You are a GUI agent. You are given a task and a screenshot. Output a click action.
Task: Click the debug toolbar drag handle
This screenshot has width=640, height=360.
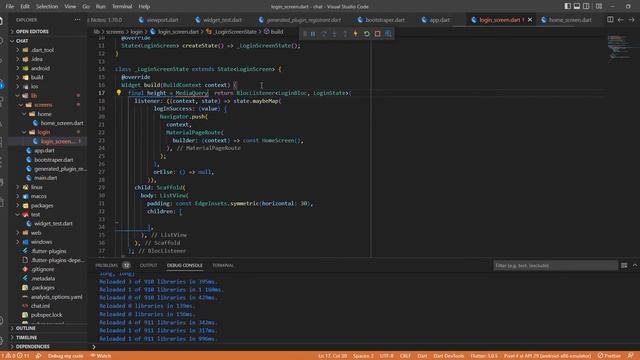(x=304, y=34)
